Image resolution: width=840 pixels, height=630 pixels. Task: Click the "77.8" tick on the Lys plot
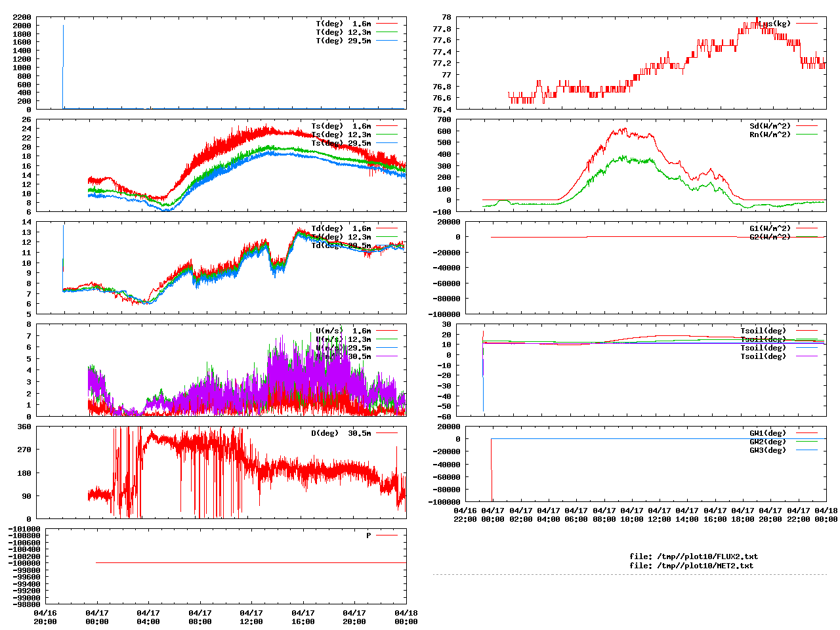(442, 29)
